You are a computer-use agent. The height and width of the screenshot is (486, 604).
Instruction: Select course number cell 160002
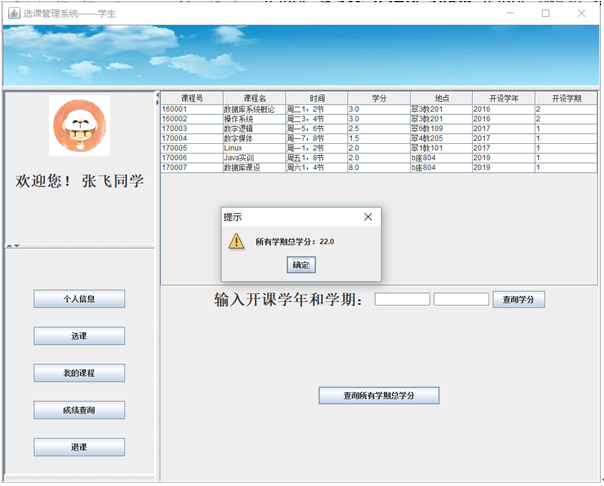(192, 119)
